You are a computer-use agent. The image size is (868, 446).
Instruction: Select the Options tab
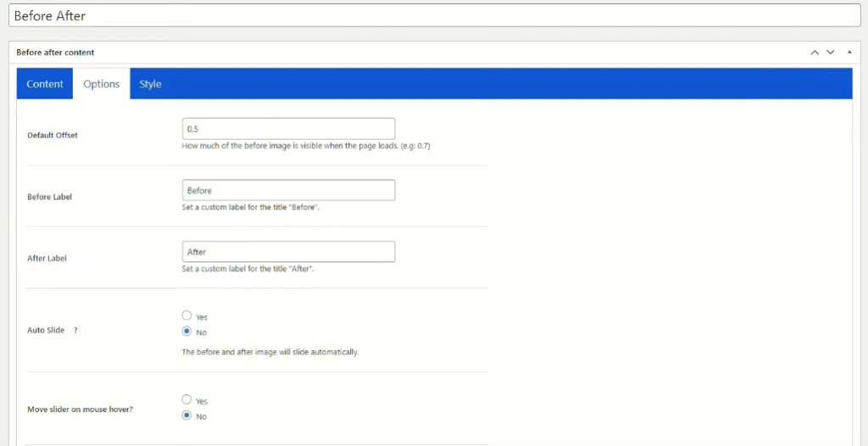click(x=102, y=84)
